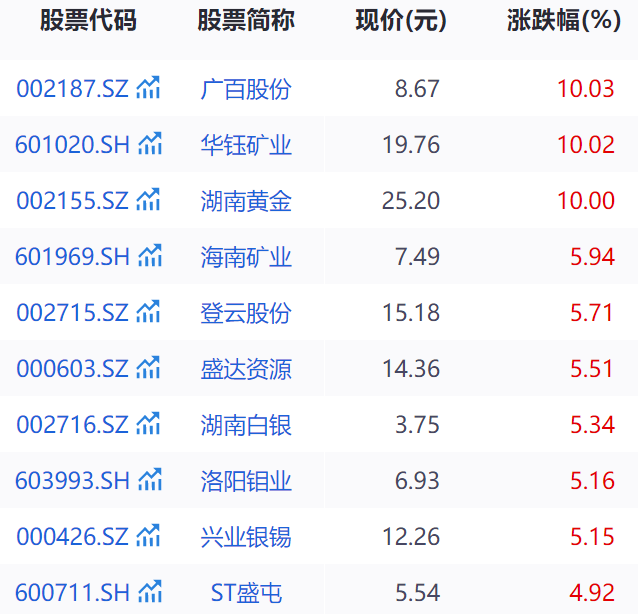This screenshot has height=614, width=638.
Task: Open stock name 洛阳钼业
Action: click(x=246, y=481)
